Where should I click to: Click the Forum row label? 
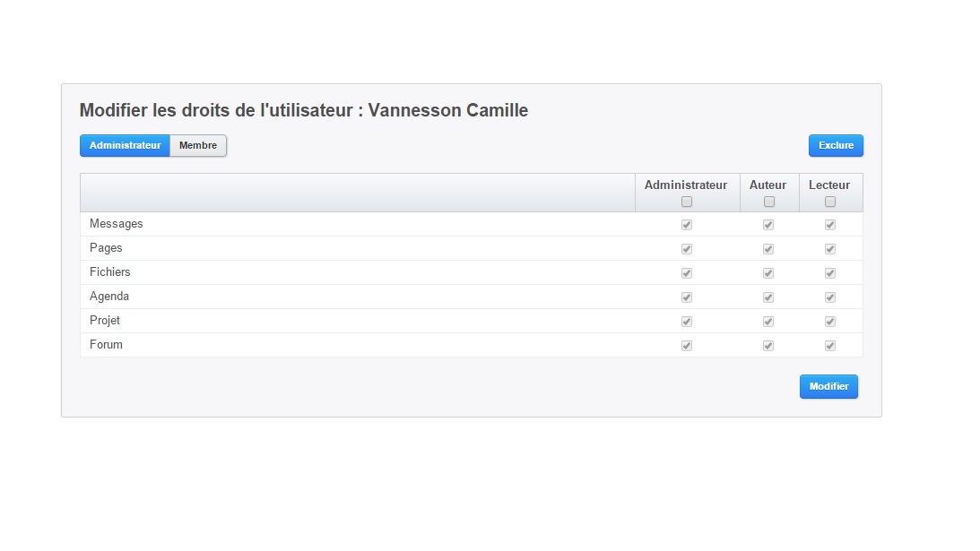(x=107, y=345)
